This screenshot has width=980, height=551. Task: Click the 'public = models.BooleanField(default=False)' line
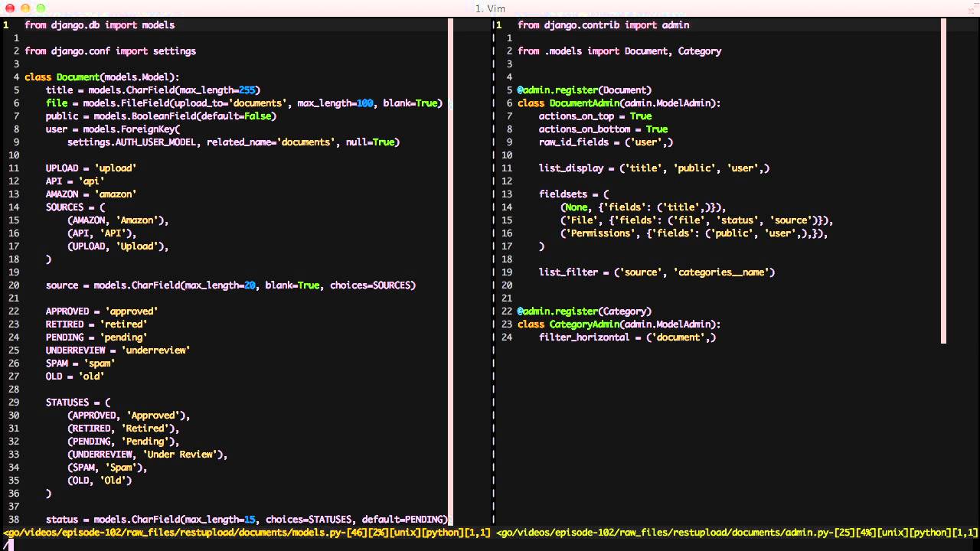pos(161,116)
